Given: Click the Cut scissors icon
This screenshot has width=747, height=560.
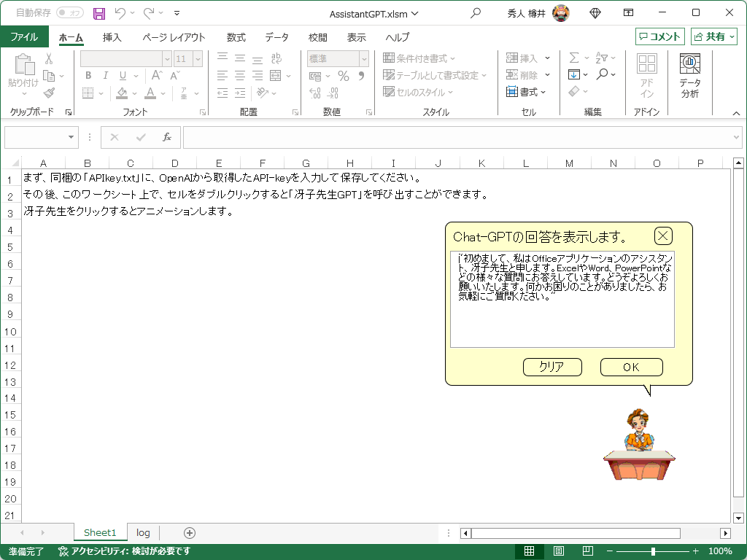Looking at the screenshot, I should coord(49,58).
